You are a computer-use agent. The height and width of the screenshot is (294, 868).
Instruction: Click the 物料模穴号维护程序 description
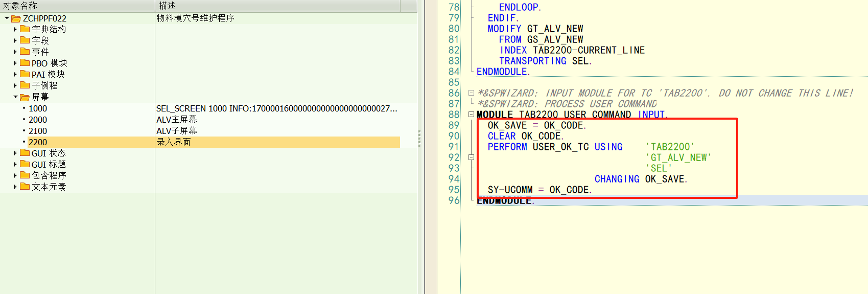[x=195, y=18]
